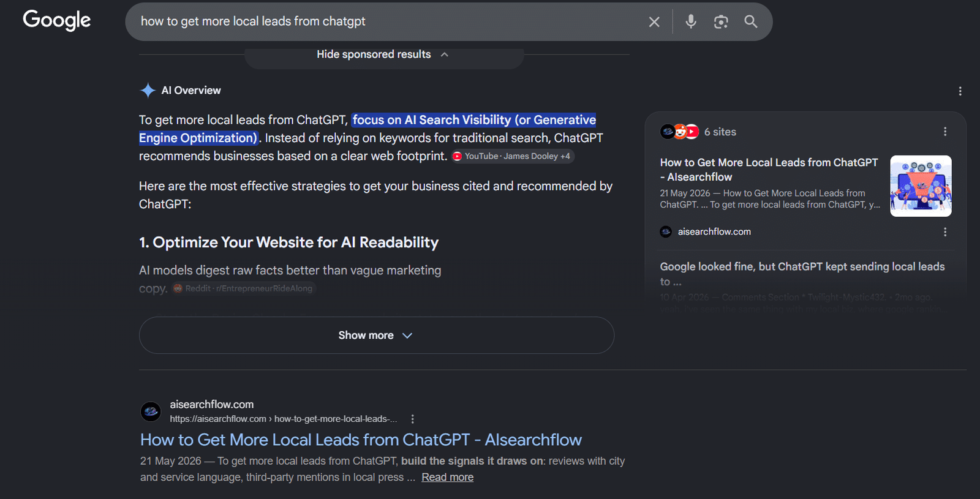Open the 6 sites panel three-dot menu
980x499 pixels.
[945, 132]
